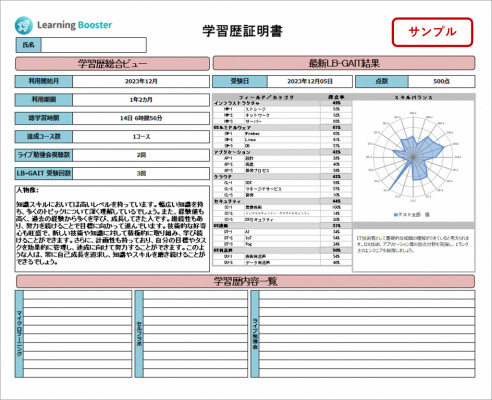Click the 利用期間 value cell
Screen dimensions: 492x400
point(141,100)
